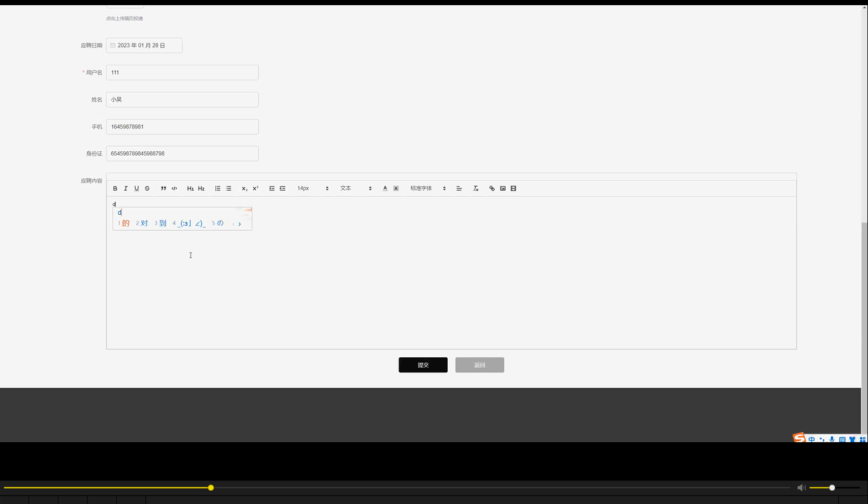Open the 标准字体 font family dropdown

click(x=428, y=188)
